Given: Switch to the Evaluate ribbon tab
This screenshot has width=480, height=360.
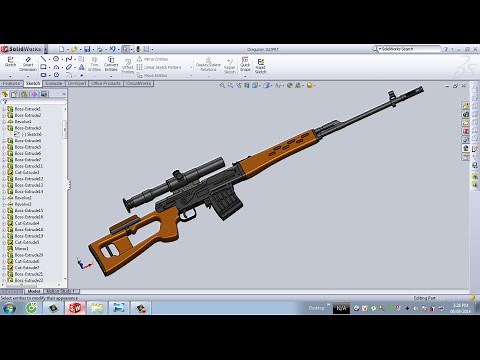Looking at the screenshot, I should point(54,83).
